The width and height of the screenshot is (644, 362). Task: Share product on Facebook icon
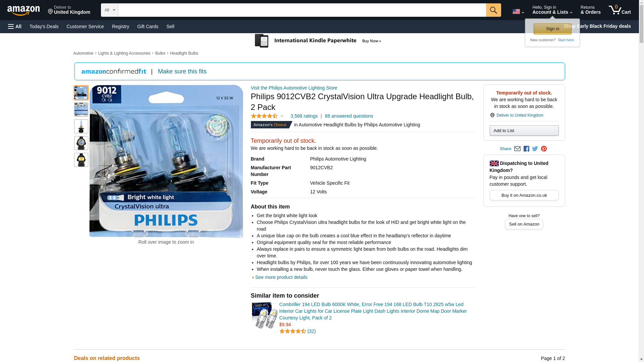pyautogui.click(x=526, y=149)
